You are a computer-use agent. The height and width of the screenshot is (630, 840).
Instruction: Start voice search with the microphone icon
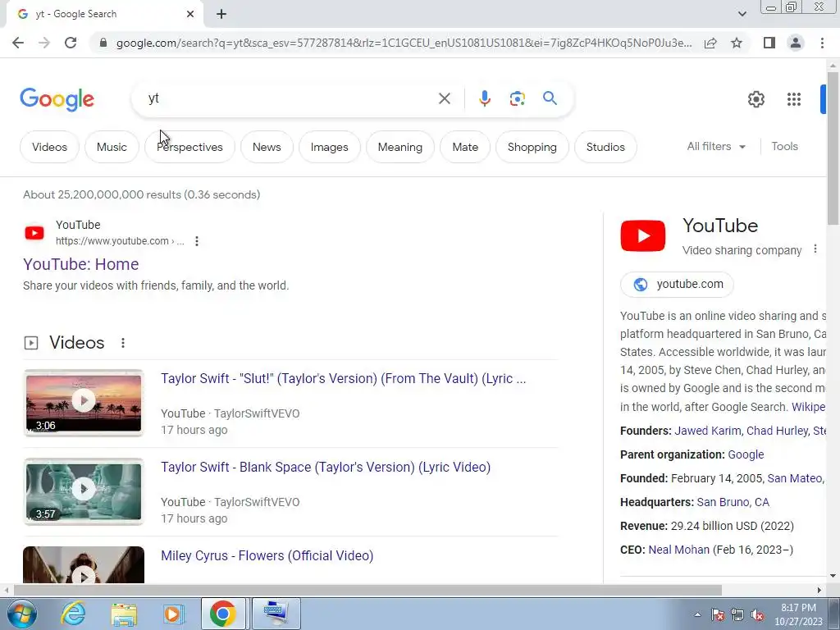point(484,98)
